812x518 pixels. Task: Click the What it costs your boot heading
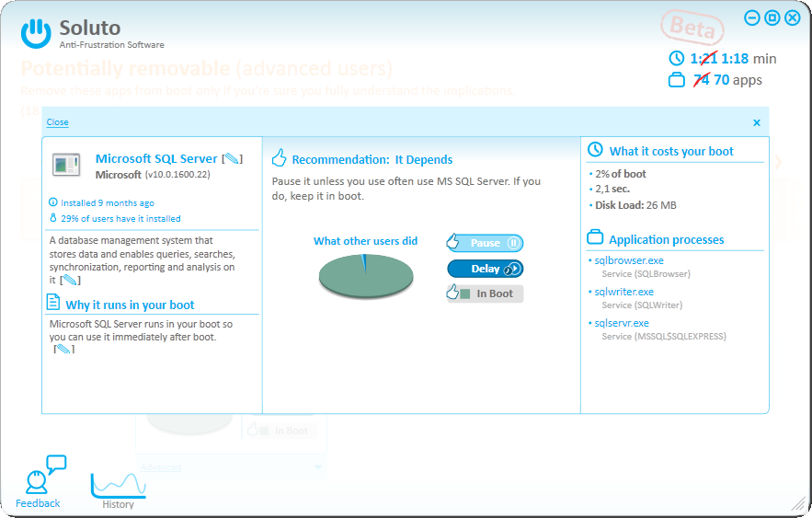pyautogui.click(x=671, y=151)
